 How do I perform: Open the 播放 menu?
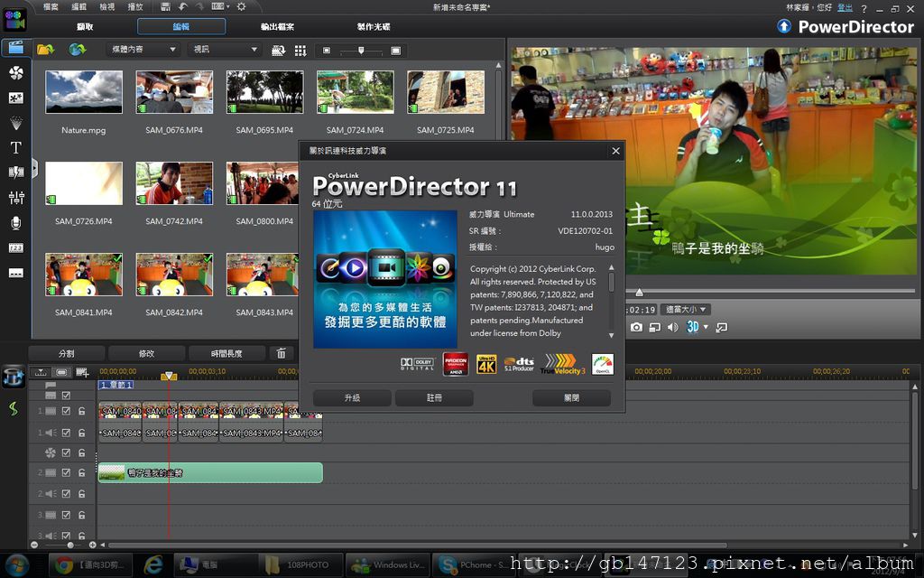(x=135, y=7)
